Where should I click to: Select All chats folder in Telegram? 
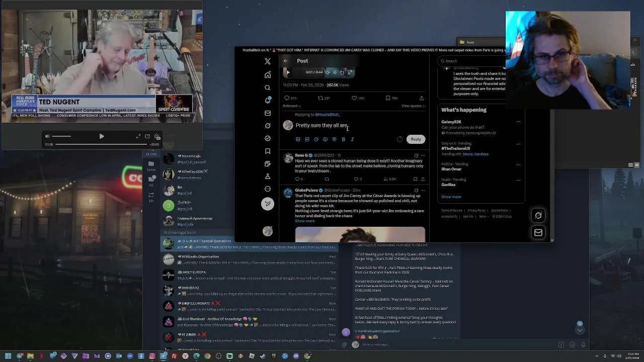tap(151, 154)
